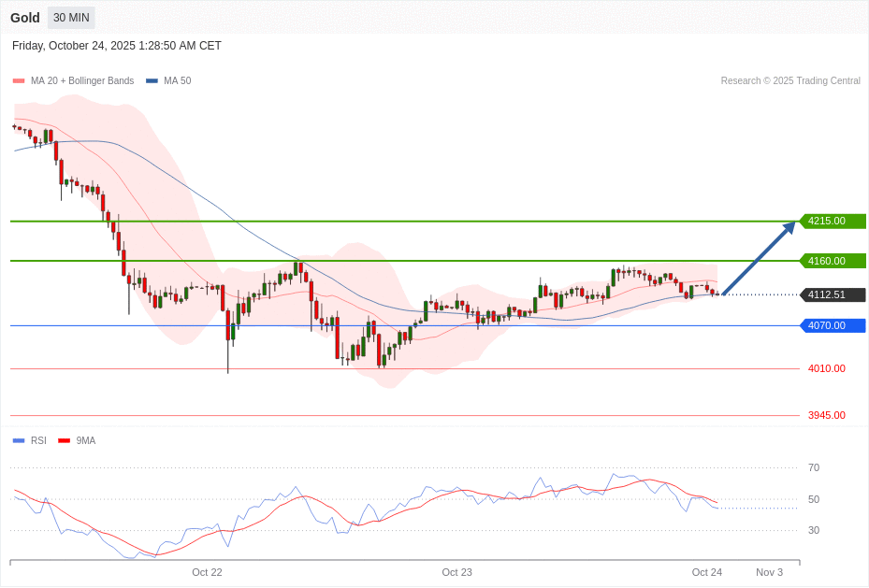Click the RSI 70 overbought level label

tap(813, 467)
